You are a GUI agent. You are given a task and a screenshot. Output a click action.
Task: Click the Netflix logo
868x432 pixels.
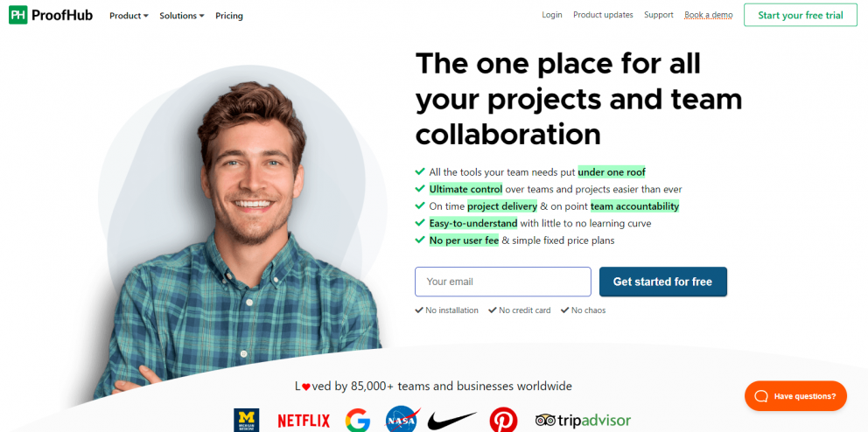[304, 421]
